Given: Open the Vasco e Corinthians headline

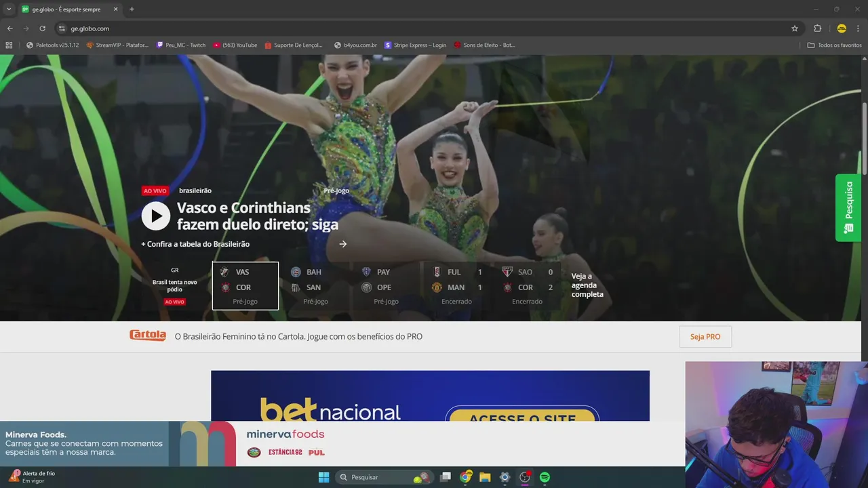Looking at the screenshot, I should 258,216.
